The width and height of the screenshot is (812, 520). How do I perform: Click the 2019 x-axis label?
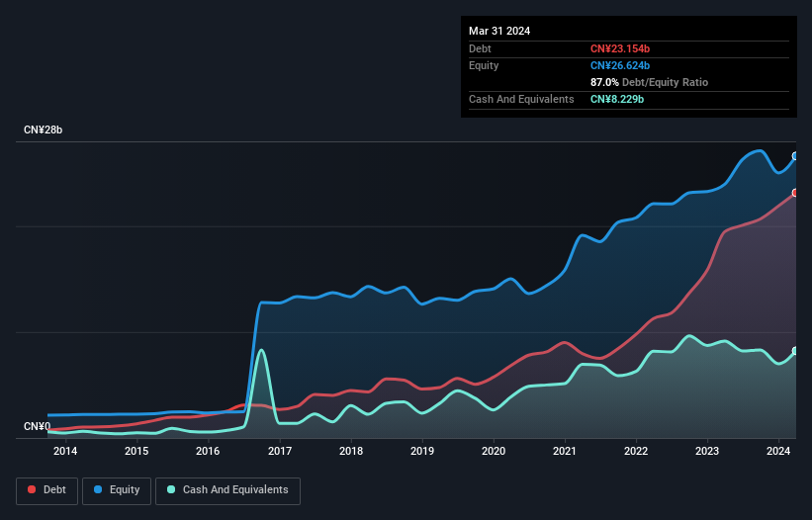click(422, 451)
